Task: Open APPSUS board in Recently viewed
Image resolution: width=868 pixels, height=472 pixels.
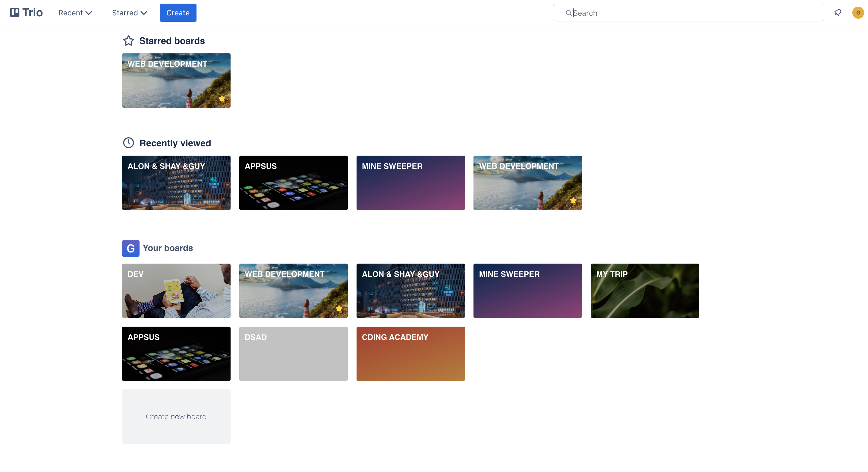Action: [x=294, y=183]
